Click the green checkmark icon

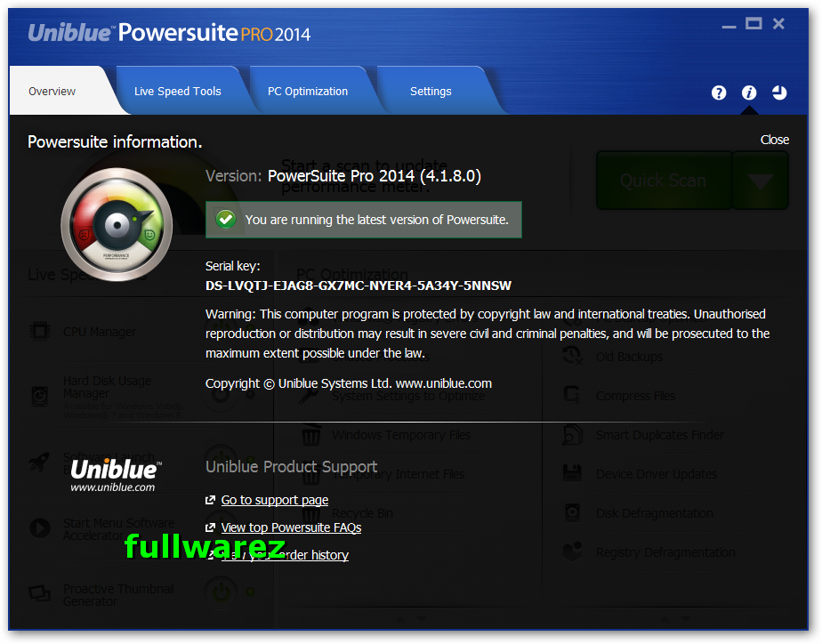[226, 220]
